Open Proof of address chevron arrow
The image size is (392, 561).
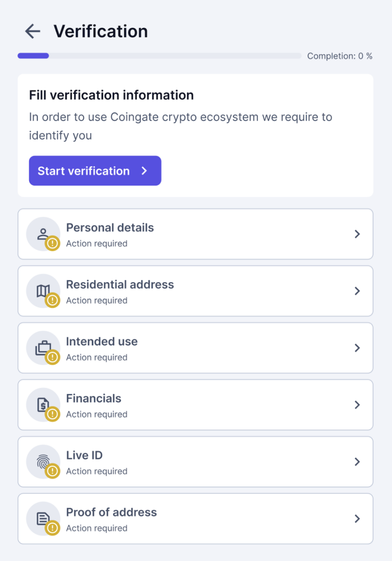tap(357, 518)
